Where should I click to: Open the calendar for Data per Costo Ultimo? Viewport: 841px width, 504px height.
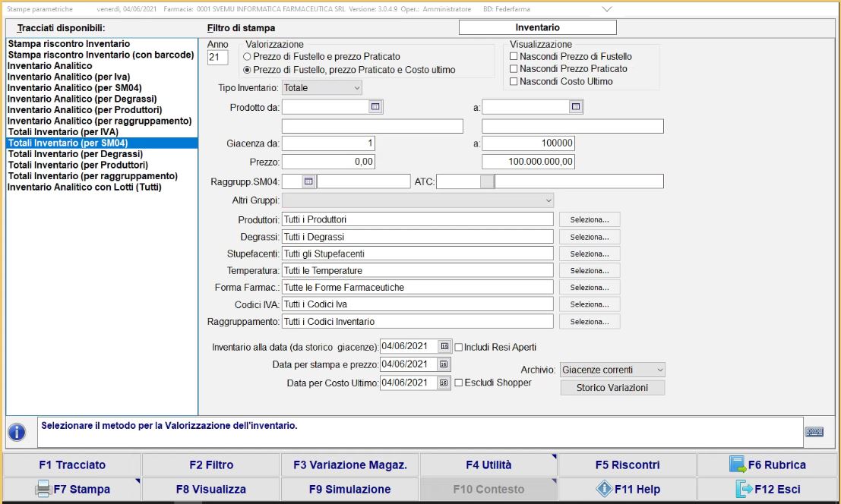click(445, 383)
